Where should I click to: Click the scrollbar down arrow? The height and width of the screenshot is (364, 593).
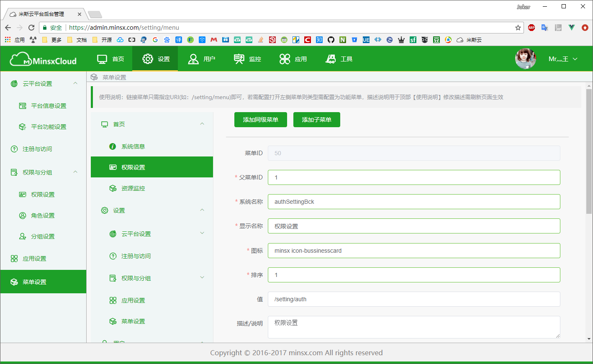[589, 339]
